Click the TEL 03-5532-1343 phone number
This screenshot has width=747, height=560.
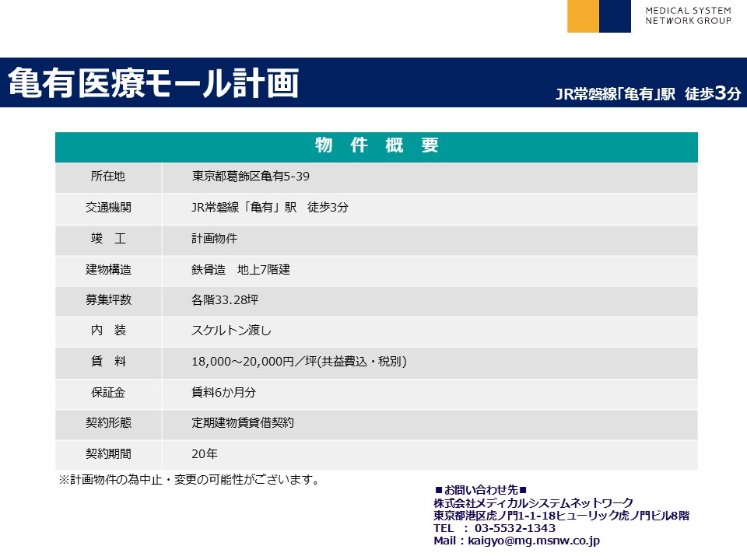(495, 529)
